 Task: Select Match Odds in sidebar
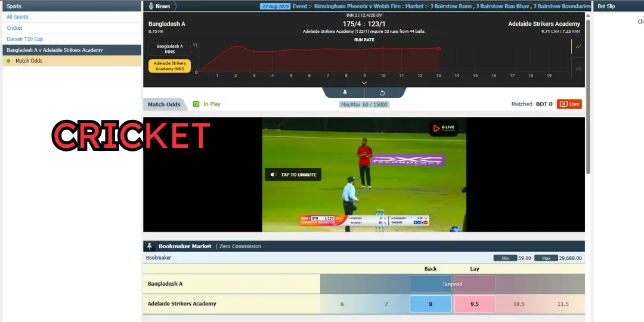[x=72, y=61]
